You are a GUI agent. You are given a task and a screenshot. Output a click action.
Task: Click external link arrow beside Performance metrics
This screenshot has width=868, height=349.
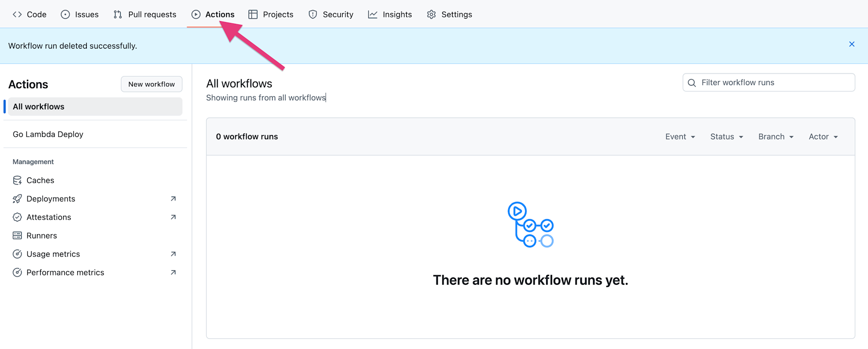point(173,273)
